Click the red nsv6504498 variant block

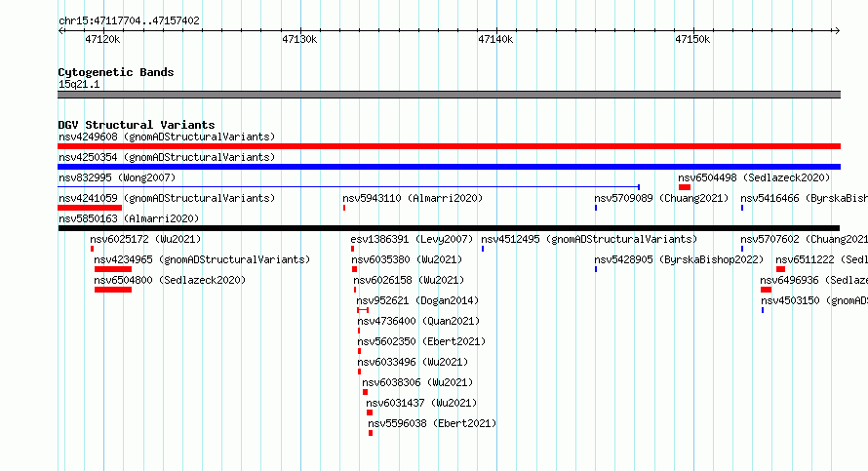click(685, 187)
